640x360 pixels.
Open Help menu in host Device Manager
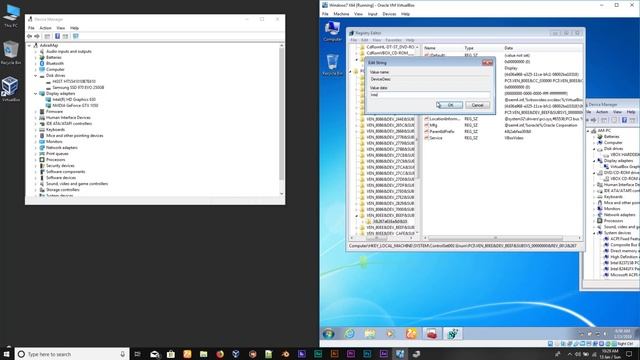[74, 28]
